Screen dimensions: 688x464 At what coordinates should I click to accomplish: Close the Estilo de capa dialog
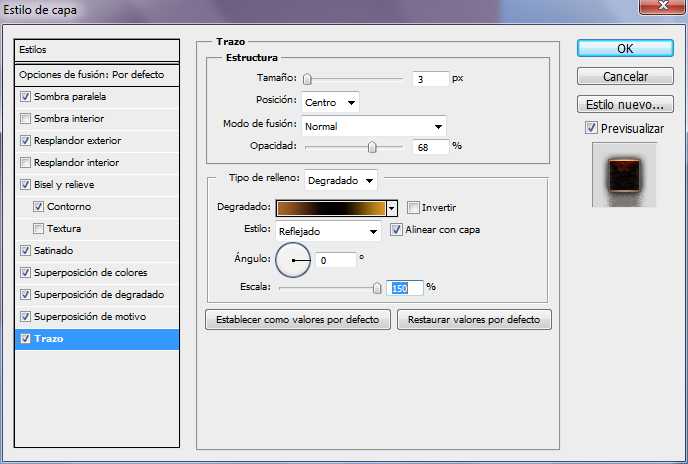pyautogui.click(x=663, y=7)
